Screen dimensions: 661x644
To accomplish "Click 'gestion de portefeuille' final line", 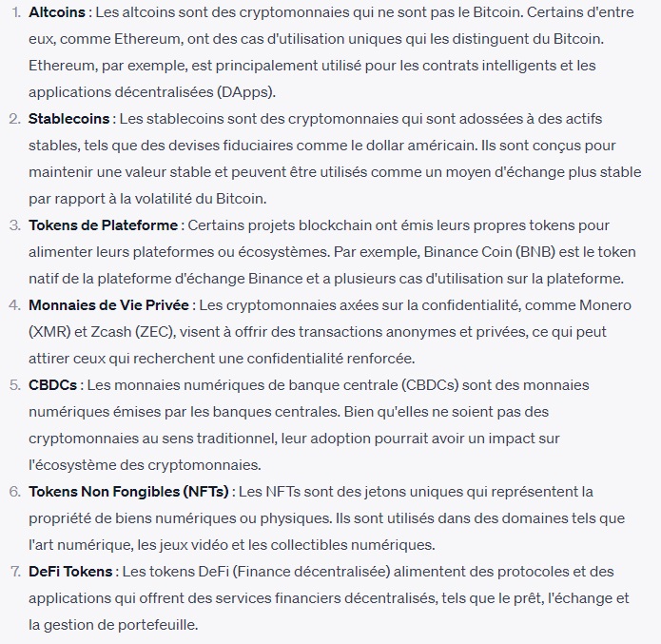I will (x=120, y=625).
